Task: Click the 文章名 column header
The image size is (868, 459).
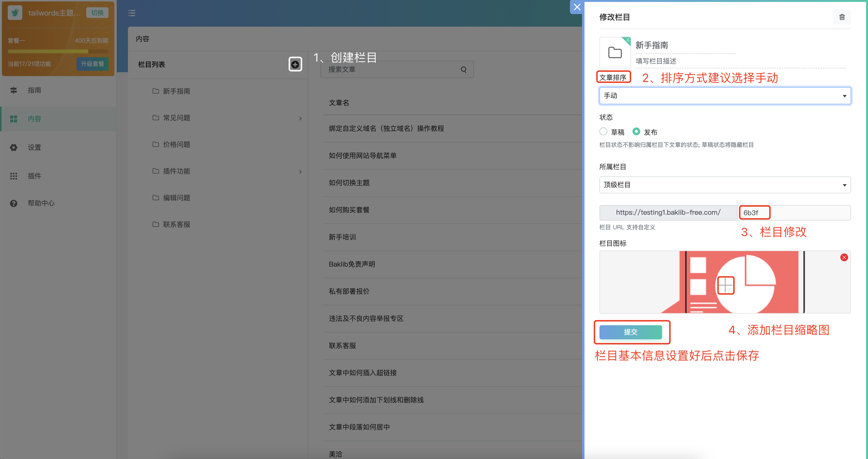Action: tap(339, 103)
